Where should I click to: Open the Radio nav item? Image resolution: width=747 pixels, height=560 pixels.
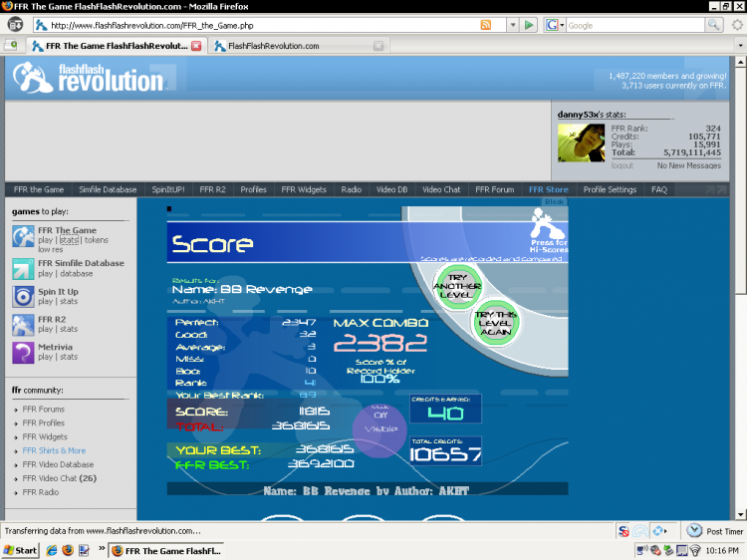pos(352,189)
